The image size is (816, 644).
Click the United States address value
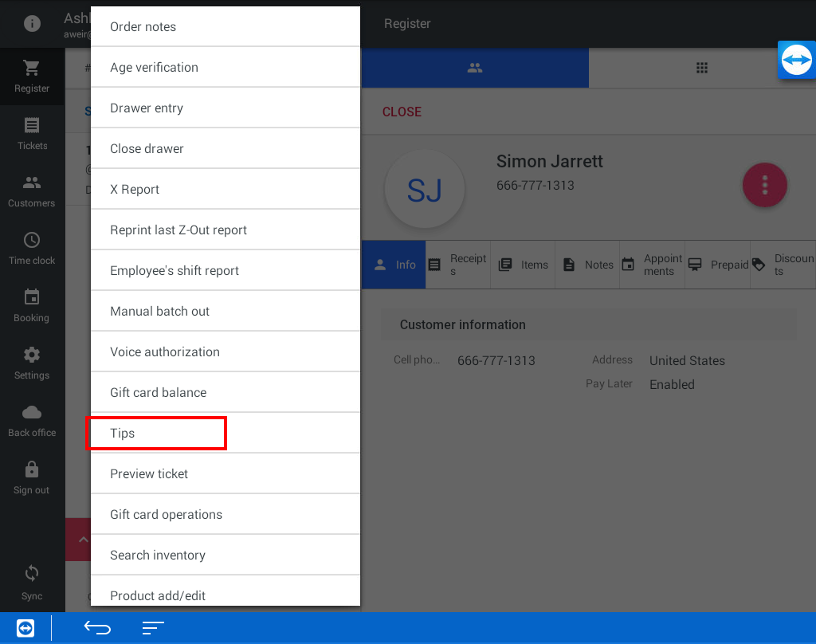click(x=687, y=361)
